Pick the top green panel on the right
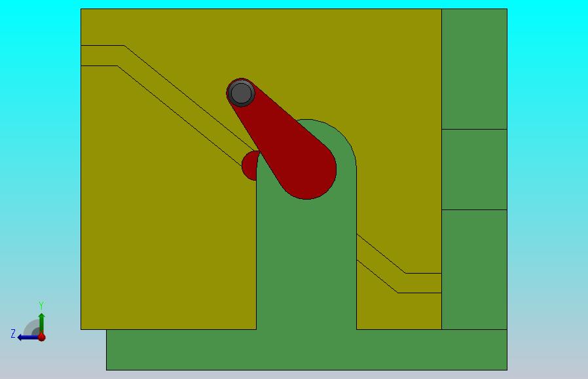 (474, 69)
